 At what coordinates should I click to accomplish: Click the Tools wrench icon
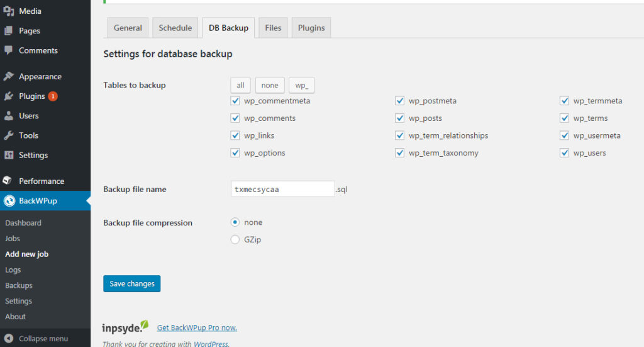pyautogui.click(x=9, y=135)
